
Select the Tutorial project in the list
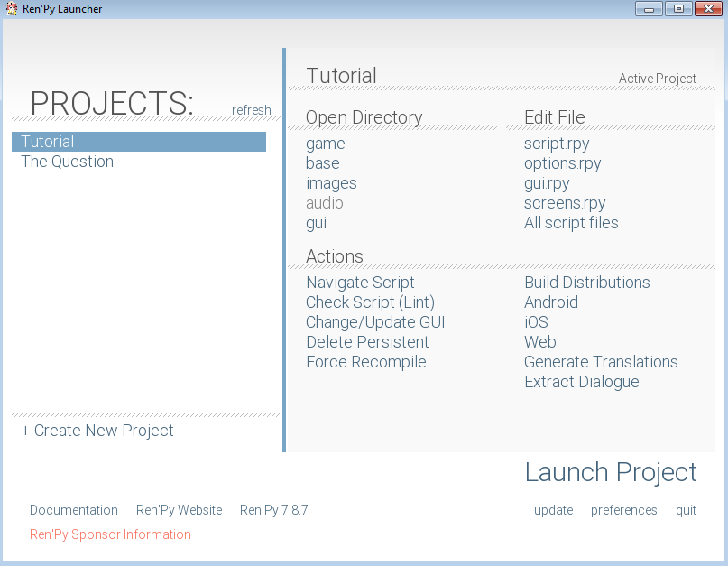point(139,142)
